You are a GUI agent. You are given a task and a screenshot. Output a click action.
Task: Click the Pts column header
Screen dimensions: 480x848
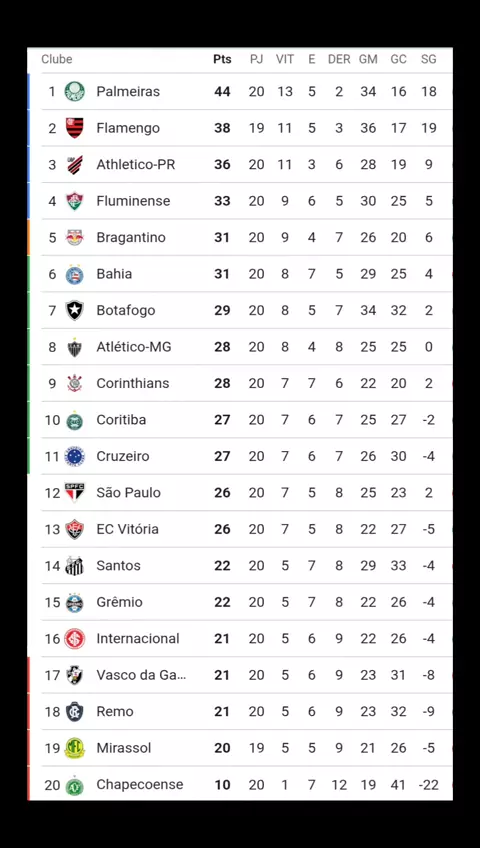pyautogui.click(x=222, y=59)
